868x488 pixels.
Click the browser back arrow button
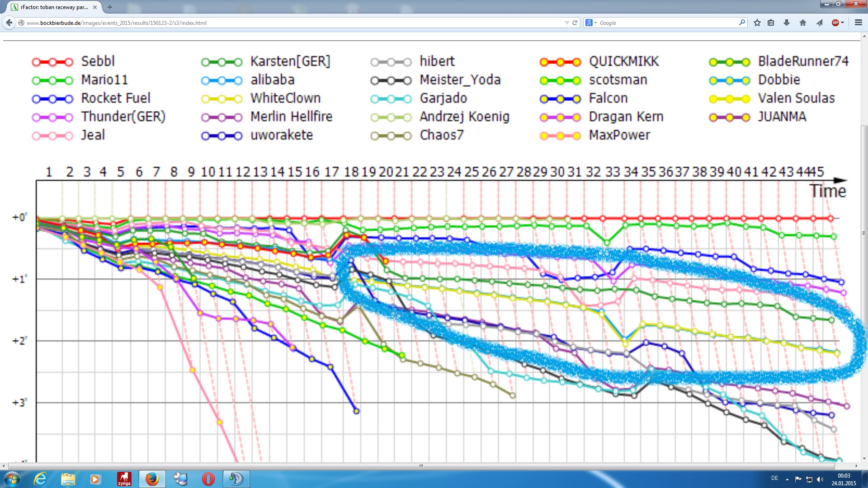tap(9, 23)
